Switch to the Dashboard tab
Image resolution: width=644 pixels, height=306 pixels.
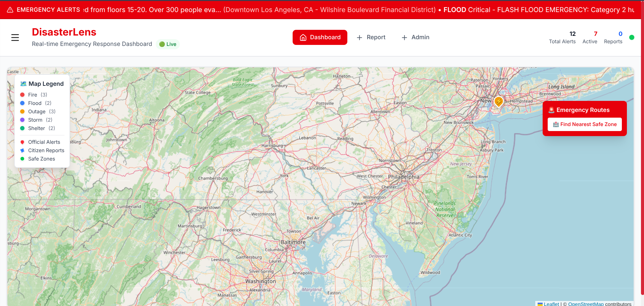pos(320,37)
